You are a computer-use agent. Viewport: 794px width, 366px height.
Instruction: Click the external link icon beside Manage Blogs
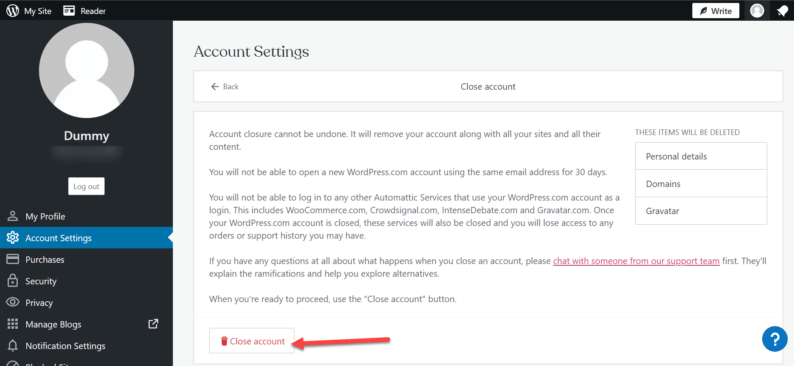[153, 324]
